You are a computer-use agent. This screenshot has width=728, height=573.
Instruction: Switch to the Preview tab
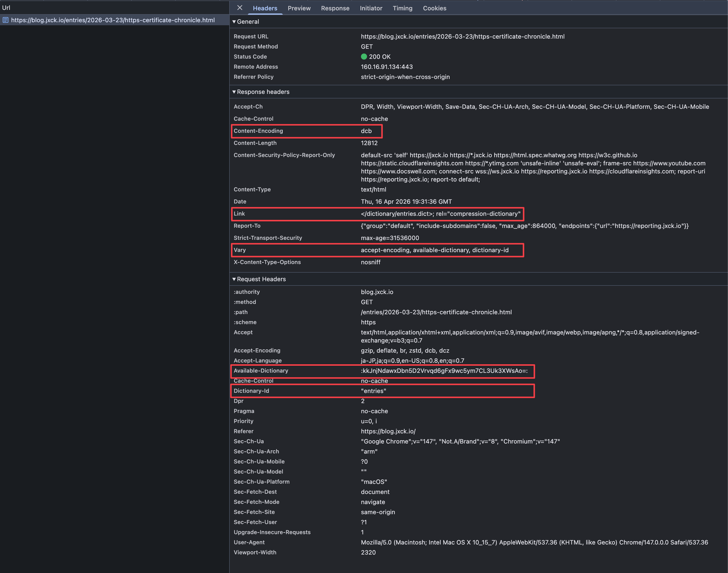pos(299,8)
